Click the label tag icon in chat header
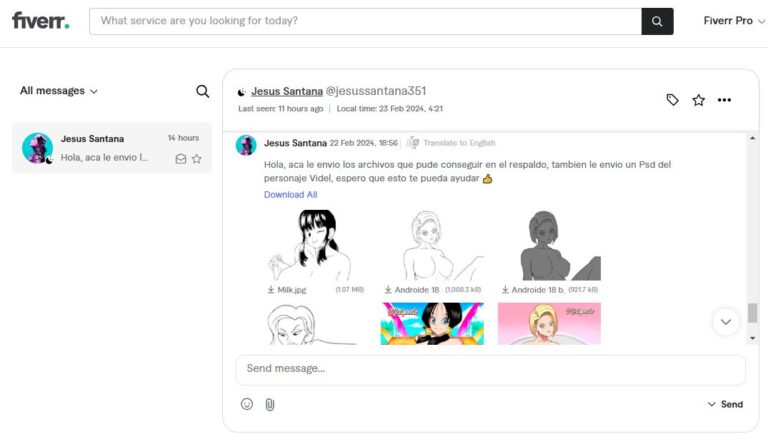Image resolution: width=768 pixels, height=444 pixels. click(x=673, y=100)
